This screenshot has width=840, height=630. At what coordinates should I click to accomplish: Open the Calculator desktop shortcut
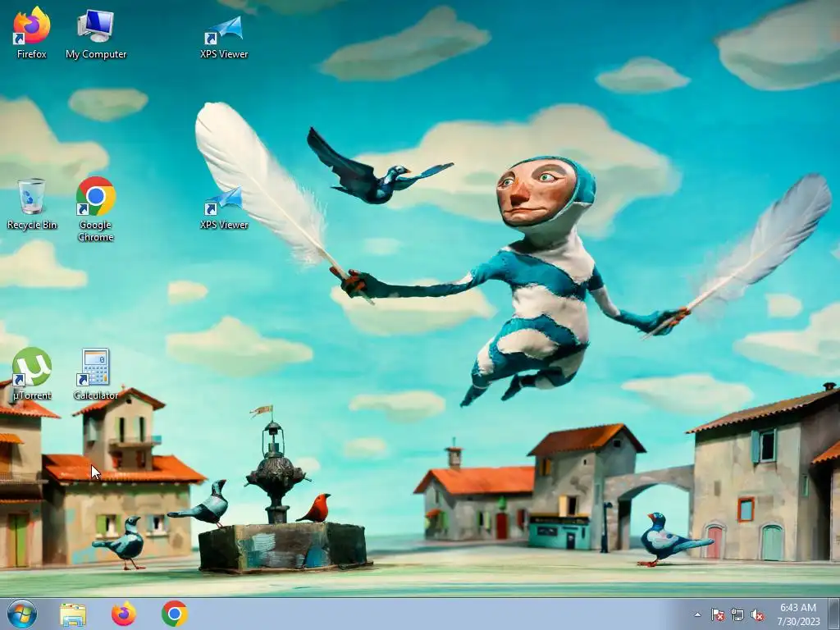[96, 374]
